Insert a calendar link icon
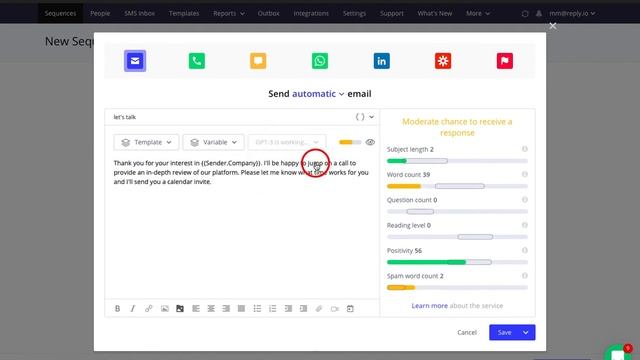Image resolution: width=640 pixels, height=360 pixels. coord(350,309)
